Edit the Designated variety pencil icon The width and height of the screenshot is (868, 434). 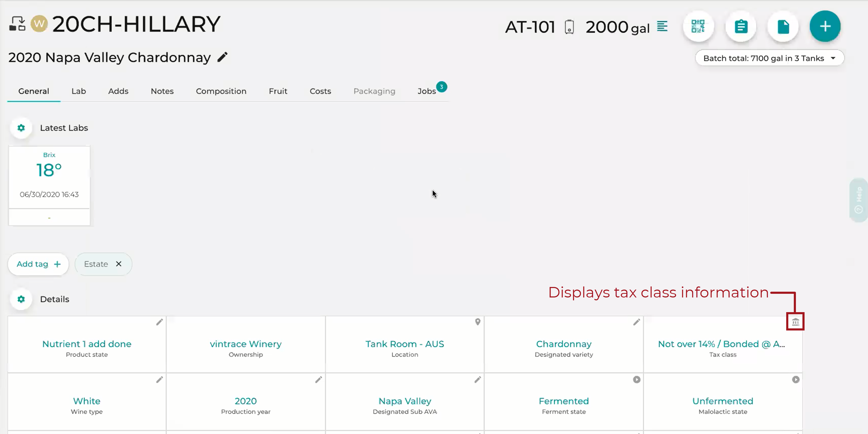coord(636,322)
